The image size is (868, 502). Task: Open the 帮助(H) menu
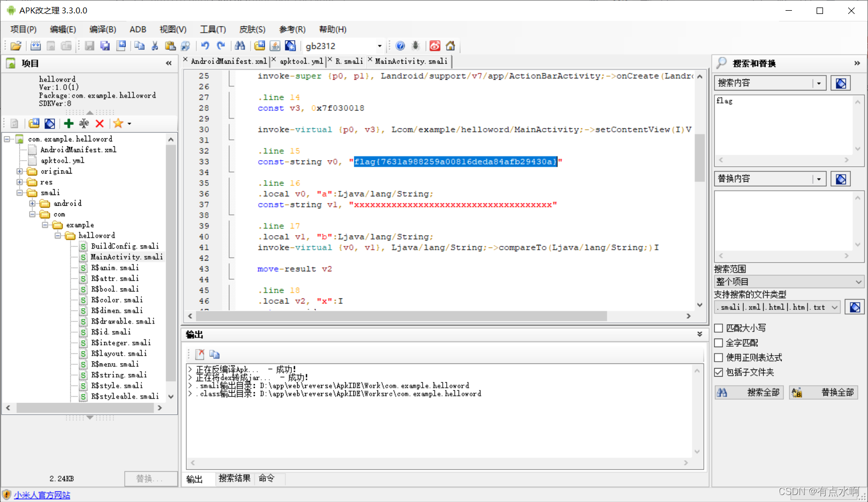pos(333,29)
